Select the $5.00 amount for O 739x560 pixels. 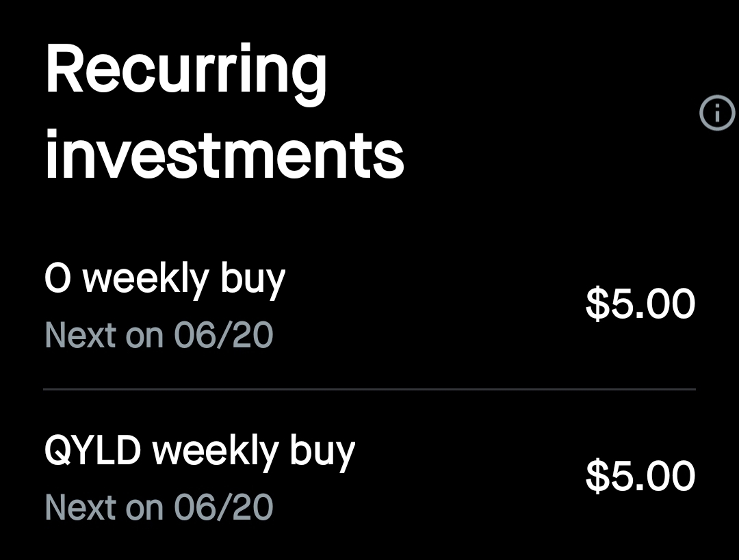pos(642,303)
